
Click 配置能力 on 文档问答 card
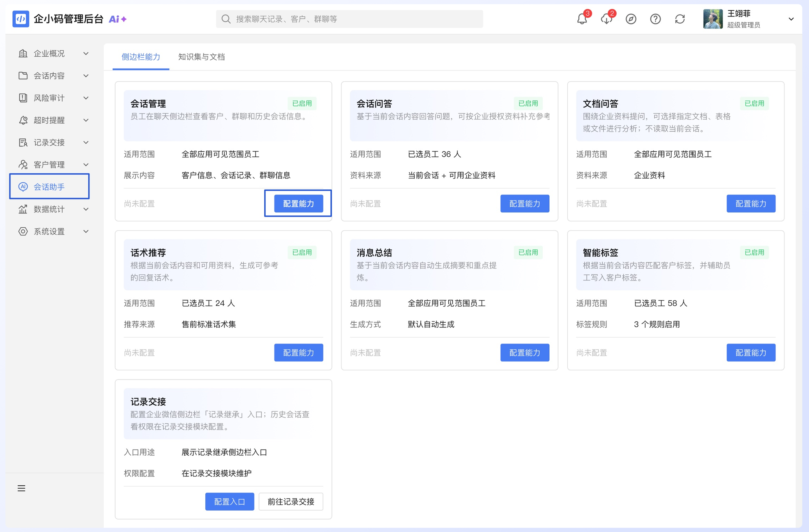pyautogui.click(x=751, y=203)
